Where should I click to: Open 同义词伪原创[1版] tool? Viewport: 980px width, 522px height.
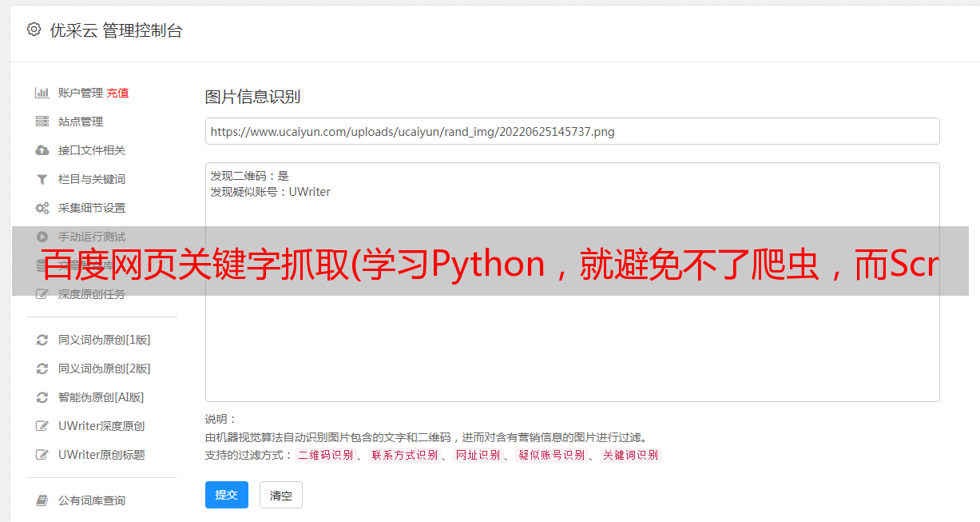click(x=104, y=340)
